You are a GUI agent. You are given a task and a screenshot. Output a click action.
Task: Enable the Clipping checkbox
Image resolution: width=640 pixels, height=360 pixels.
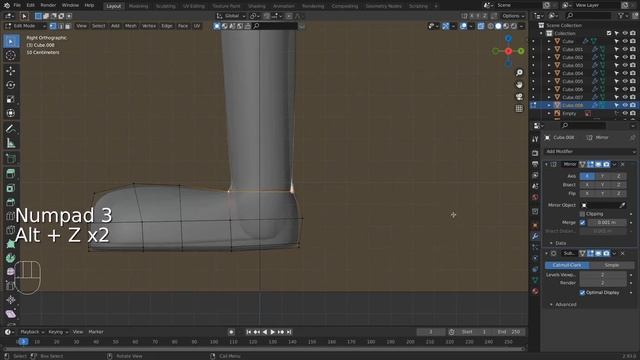(582, 214)
